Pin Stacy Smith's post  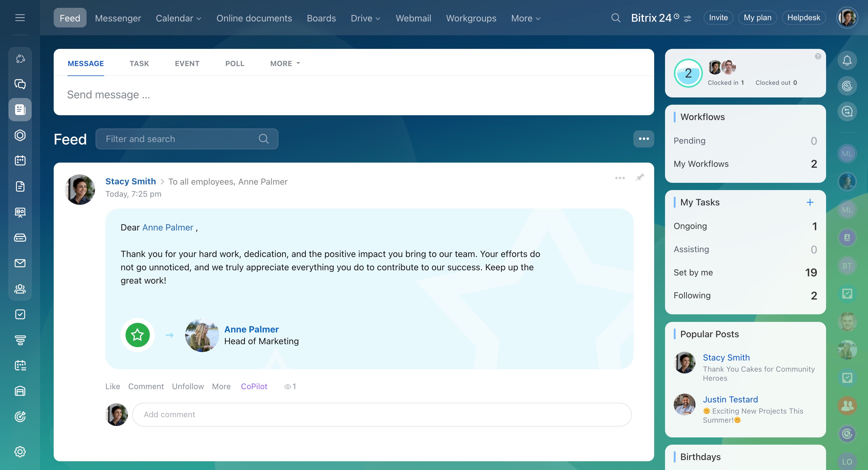(x=640, y=178)
